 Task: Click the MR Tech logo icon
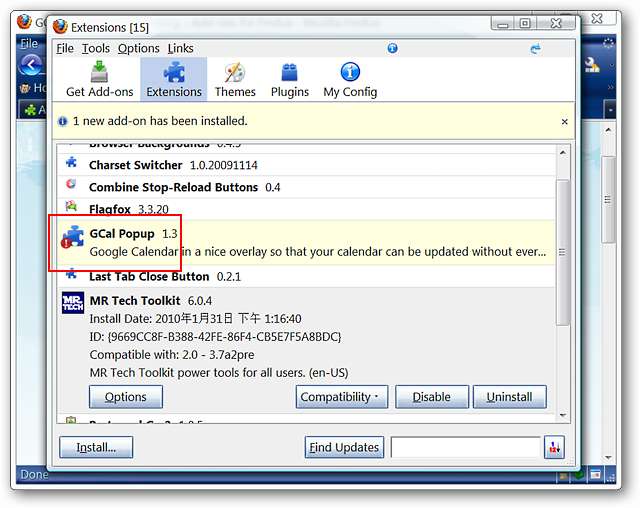click(x=73, y=302)
